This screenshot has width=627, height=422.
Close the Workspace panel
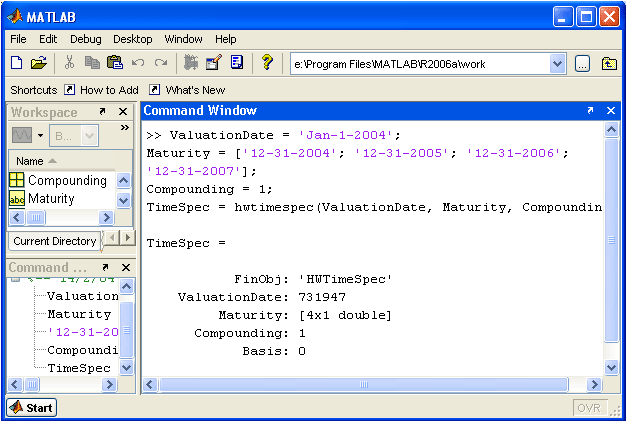[x=123, y=112]
